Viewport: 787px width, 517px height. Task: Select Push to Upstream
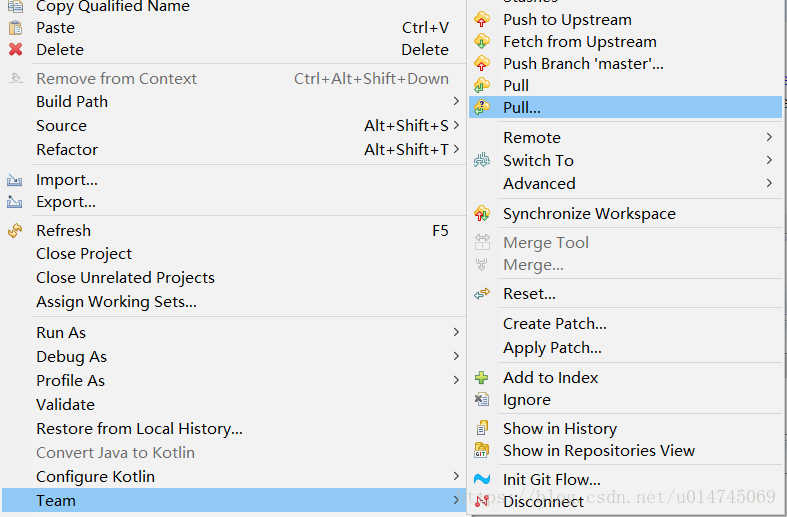[625, 20]
